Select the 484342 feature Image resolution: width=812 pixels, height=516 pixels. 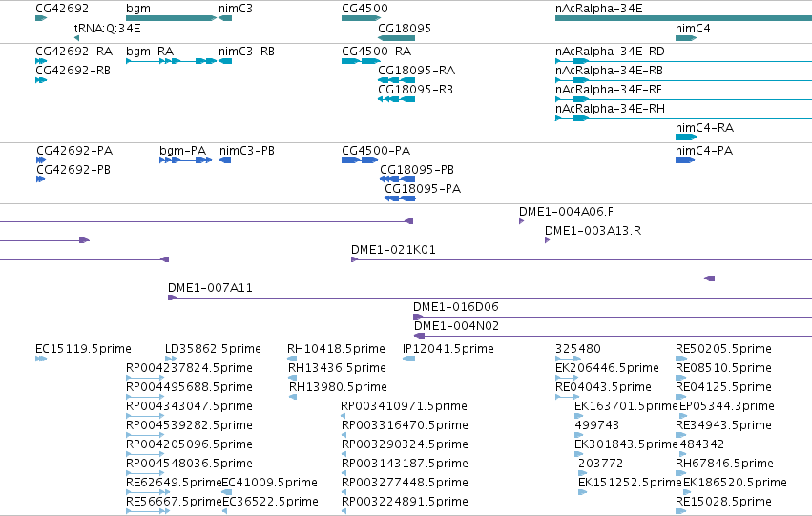(683, 454)
